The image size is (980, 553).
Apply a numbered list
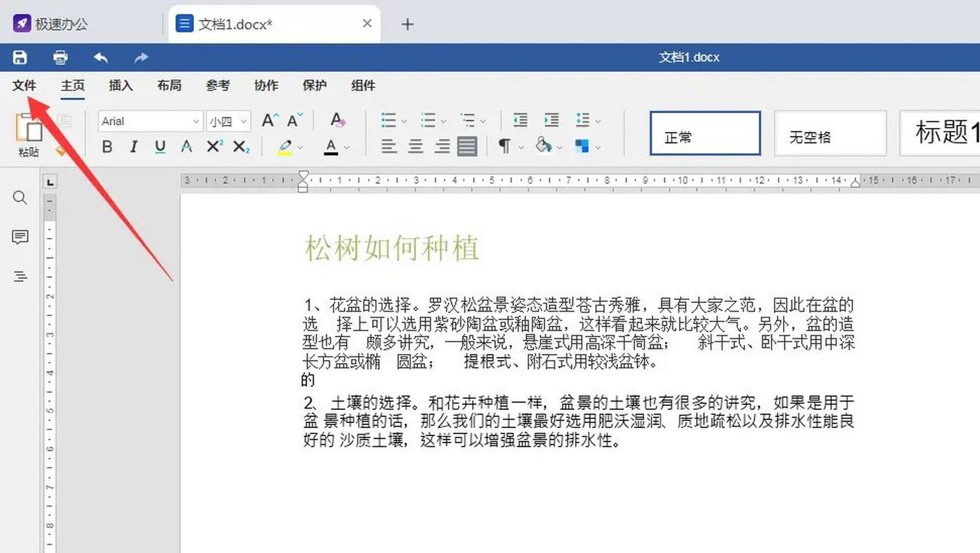point(429,121)
